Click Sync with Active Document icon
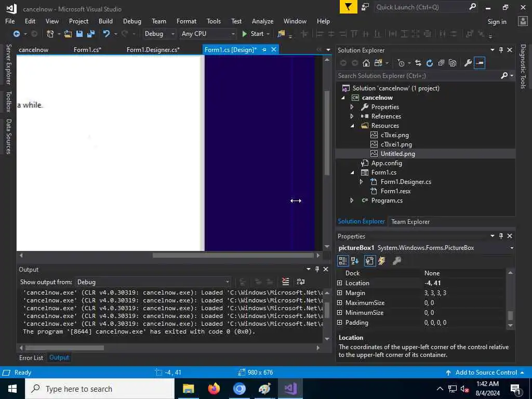This screenshot has height=399, width=532. [418, 63]
